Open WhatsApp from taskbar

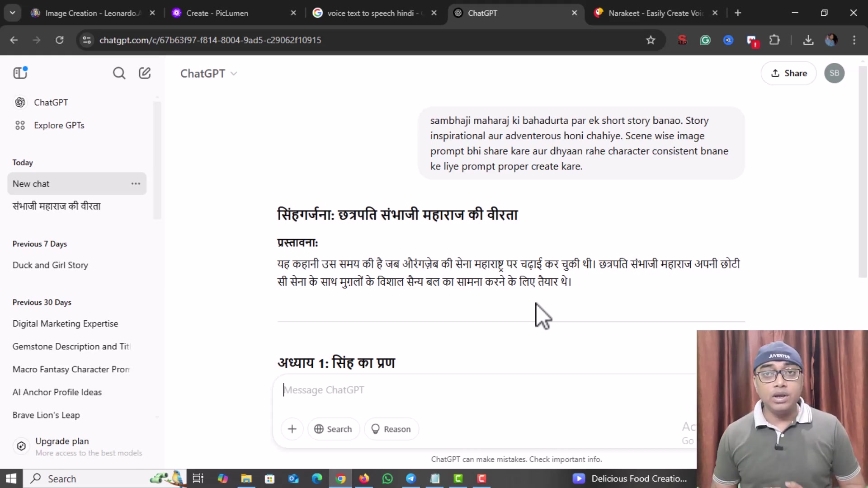coord(387,479)
